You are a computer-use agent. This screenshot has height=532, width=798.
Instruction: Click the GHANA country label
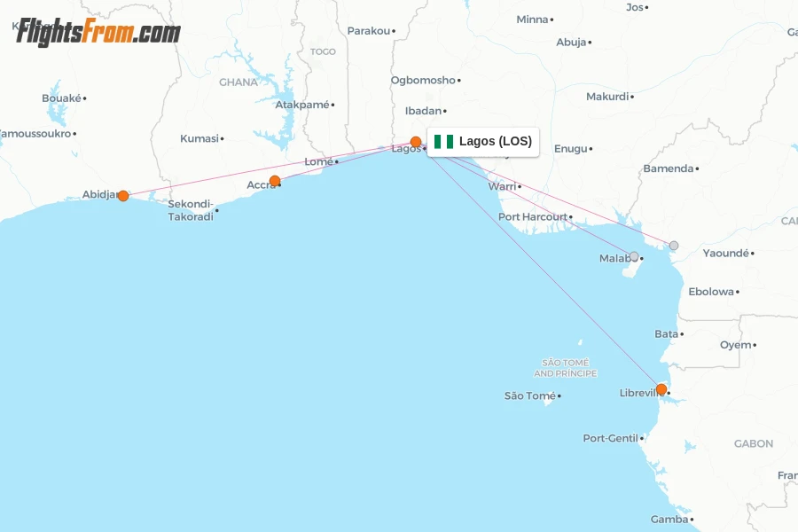[239, 82]
